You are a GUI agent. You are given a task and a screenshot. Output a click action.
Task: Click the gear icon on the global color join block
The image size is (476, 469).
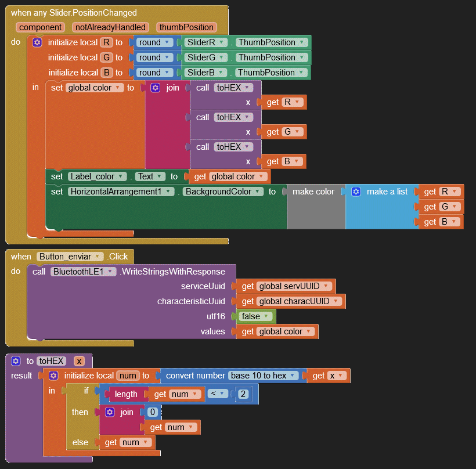(x=155, y=88)
